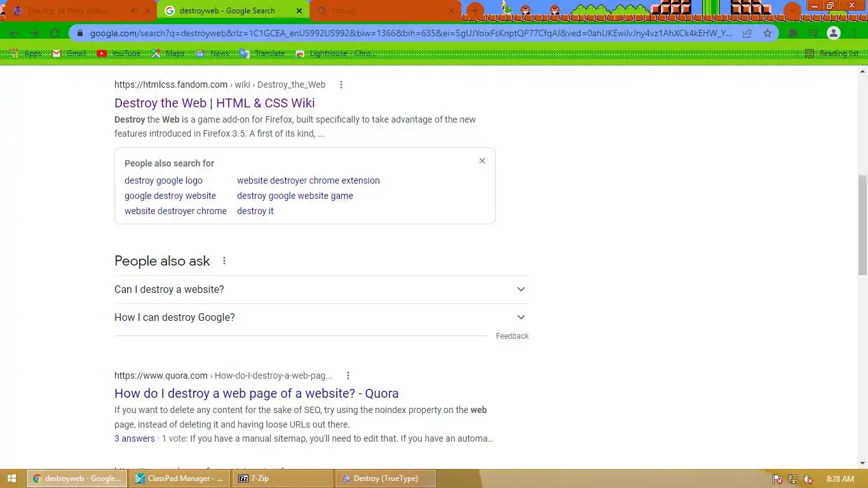Open more options for Fandom result

[341, 85]
